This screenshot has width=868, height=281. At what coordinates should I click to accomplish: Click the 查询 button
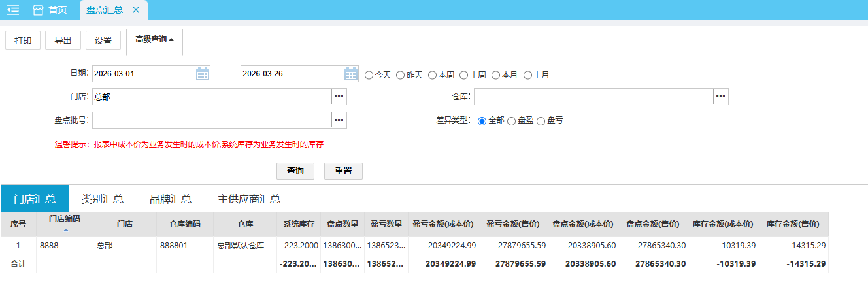click(x=295, y=171)
